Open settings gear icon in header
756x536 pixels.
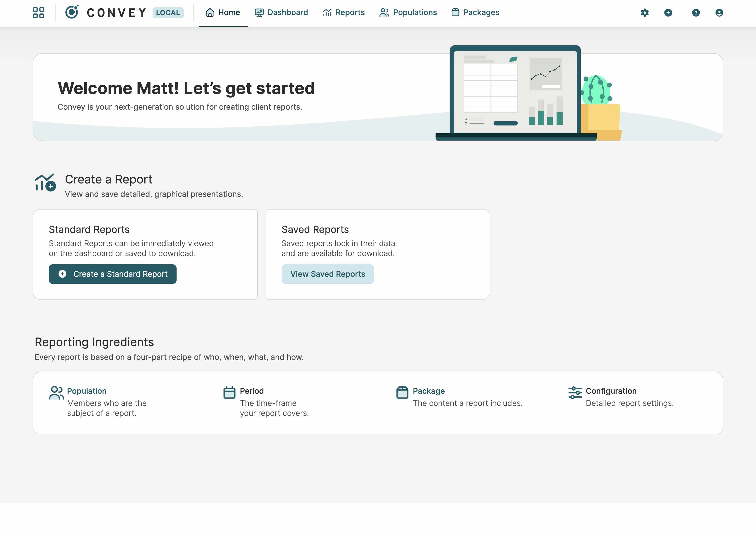pos(644,12)
